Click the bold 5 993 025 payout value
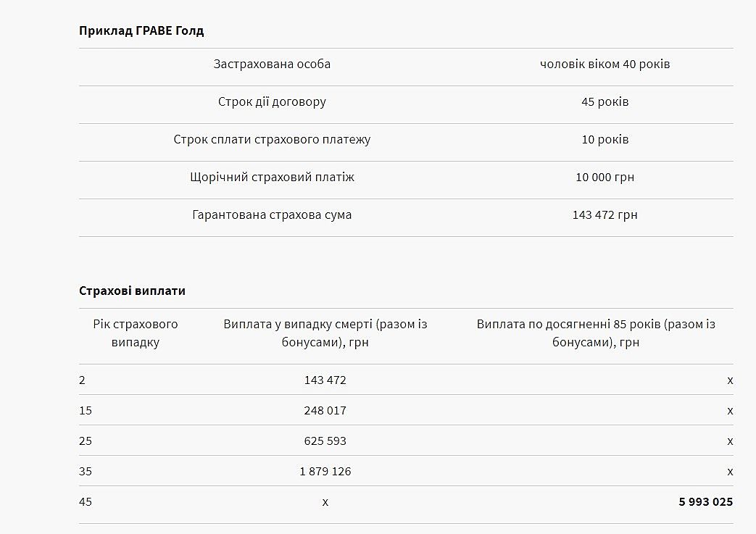The height and width of the screenshot is (534, 756). pyautogui.click(x=705, y=501)
